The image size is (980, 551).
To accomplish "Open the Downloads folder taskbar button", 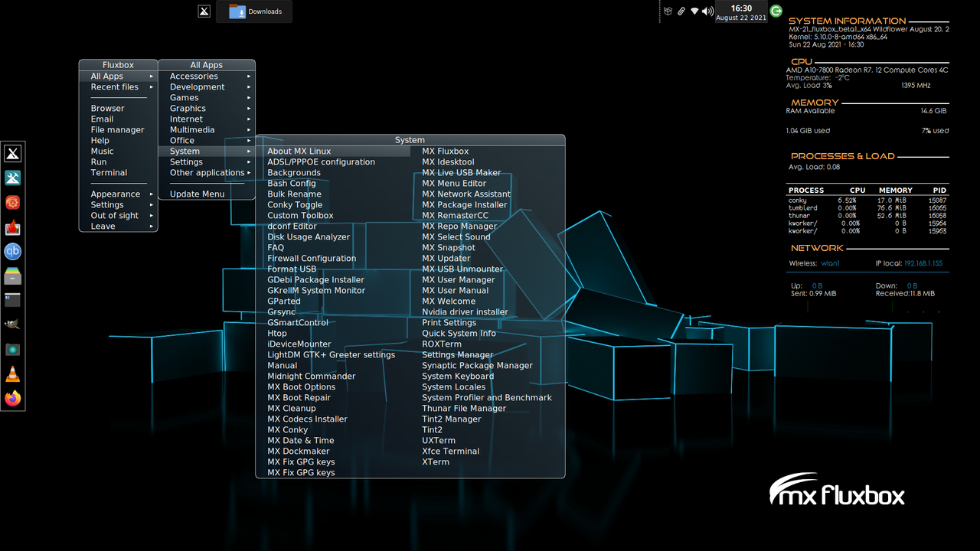I will tap(254, 11).
